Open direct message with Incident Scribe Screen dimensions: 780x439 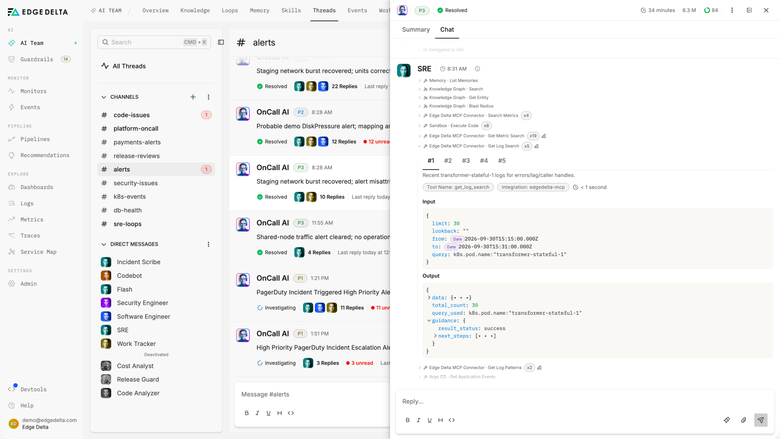(x=138, y=262)
